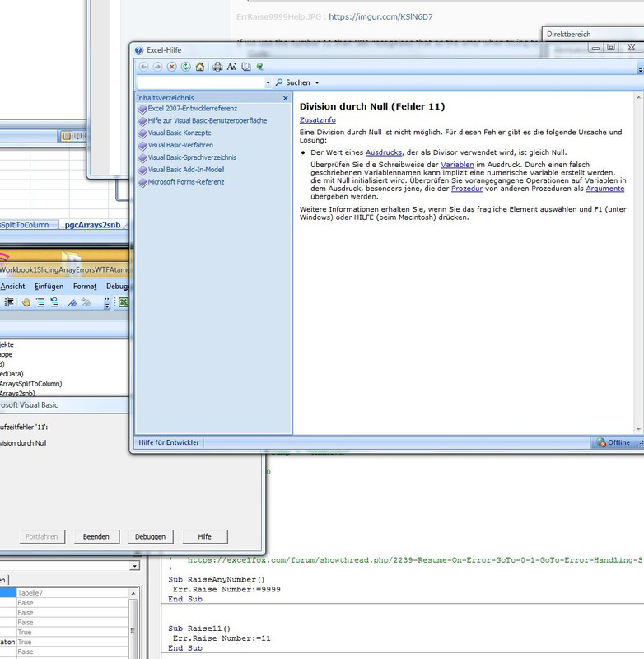This screenshot has width=644, height=659.
Task: Click Normal view icon in Excel status bar
Action: 67,136
